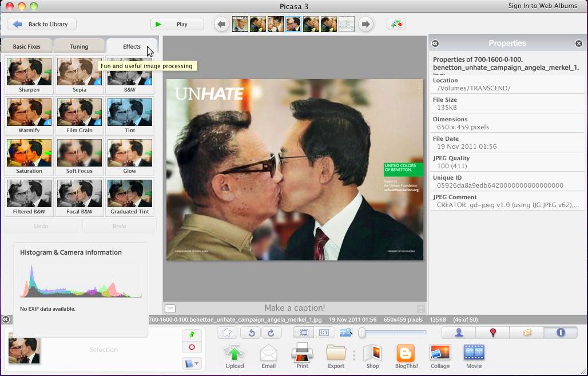Open the Tags panel icon

pos(527,333)
